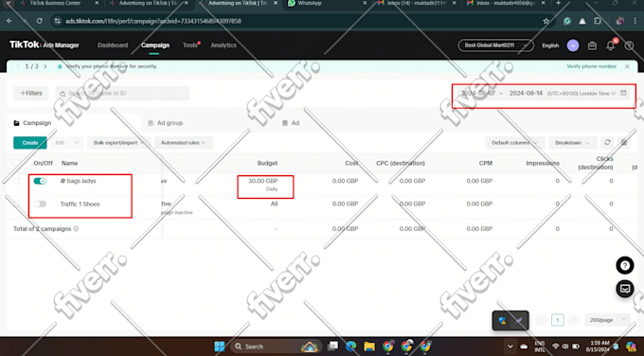The width and height of the screenshot is (644, 356).
Task: Tick checkbox for Traffic 1 Shoes row
Action: [16, 204]
